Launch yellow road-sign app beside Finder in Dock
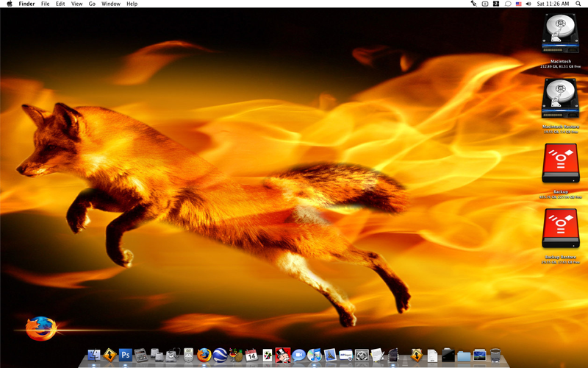Viewport: 588px width, 368px height. [x=110, y=355]
